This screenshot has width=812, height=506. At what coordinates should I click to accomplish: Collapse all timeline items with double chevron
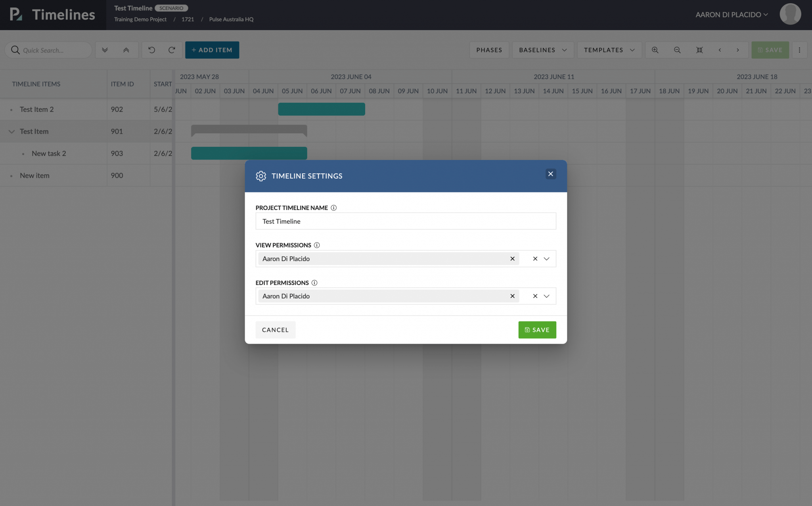[x=126, y=50]
